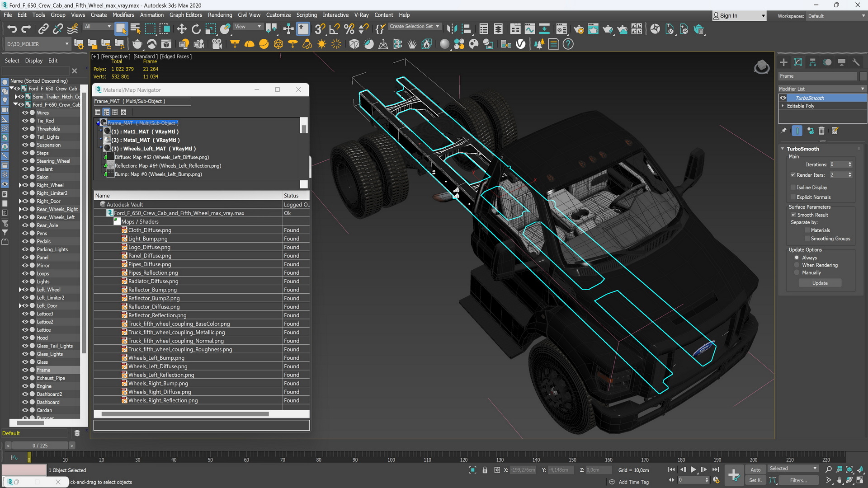
Task: Collapse the TurboSmooth rollout
Action: [x=783, y=149]
